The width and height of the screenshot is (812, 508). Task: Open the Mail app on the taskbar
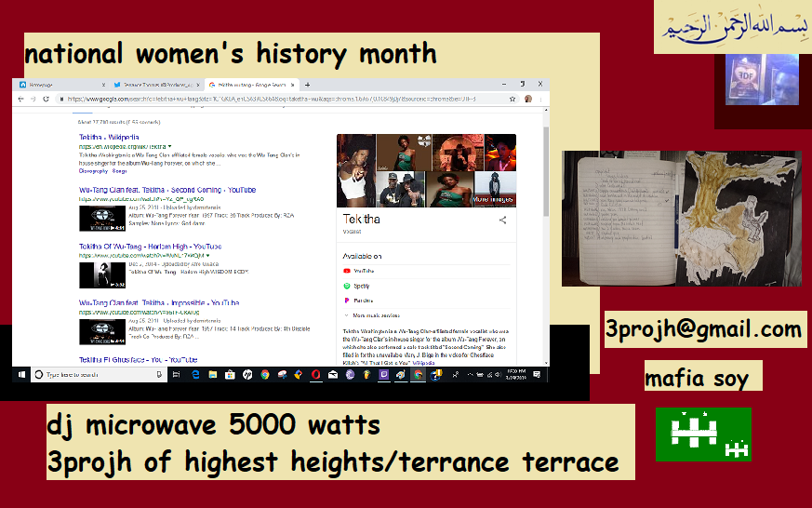click(x=333, y=374)
